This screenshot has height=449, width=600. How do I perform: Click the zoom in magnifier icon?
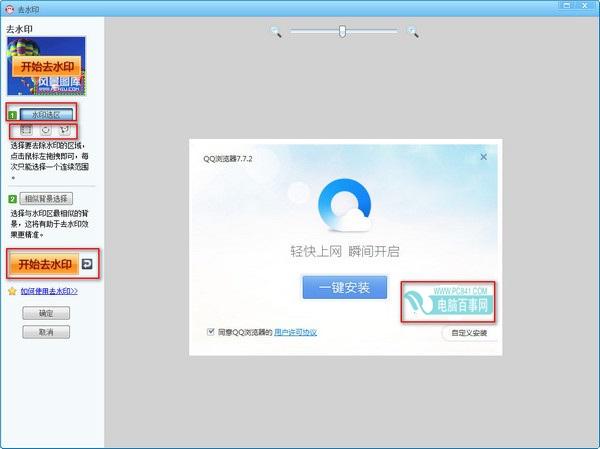[413, 32]
